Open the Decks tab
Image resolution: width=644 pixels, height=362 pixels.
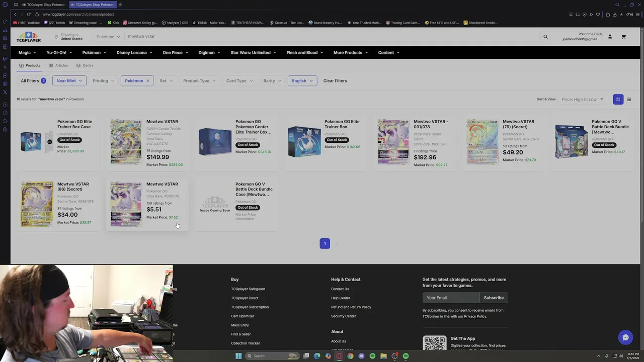tap(85, 65)
